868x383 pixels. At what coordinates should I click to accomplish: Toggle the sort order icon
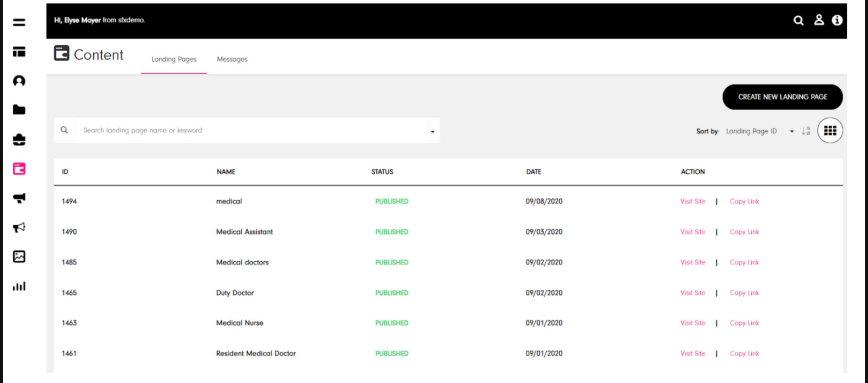(806, 131)
